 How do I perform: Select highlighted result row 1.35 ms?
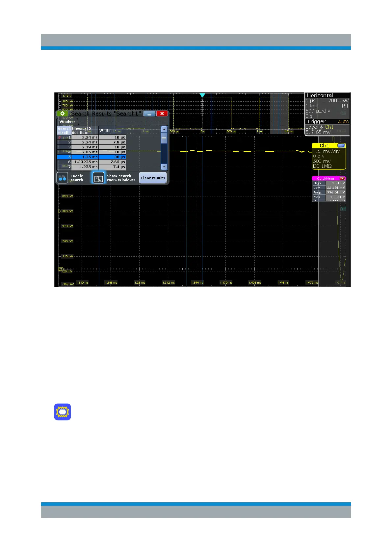91,157
